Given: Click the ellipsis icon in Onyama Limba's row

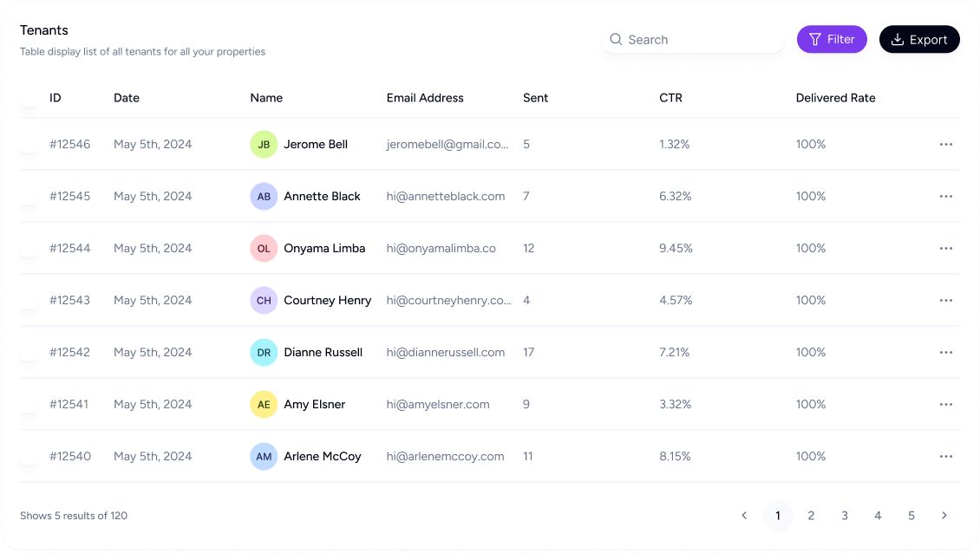Looking at the screenshot, I should click(945, 249).
